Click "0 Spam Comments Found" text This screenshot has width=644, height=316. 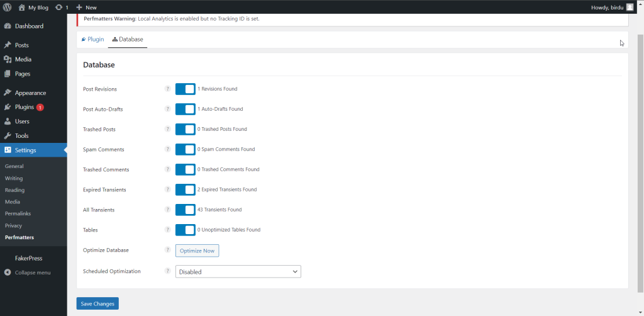(x=226, y=149)
